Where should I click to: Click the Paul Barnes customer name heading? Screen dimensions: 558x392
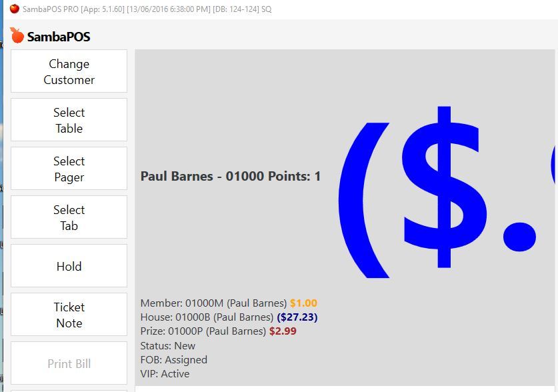pyautogui.click(x=231, y=176)
